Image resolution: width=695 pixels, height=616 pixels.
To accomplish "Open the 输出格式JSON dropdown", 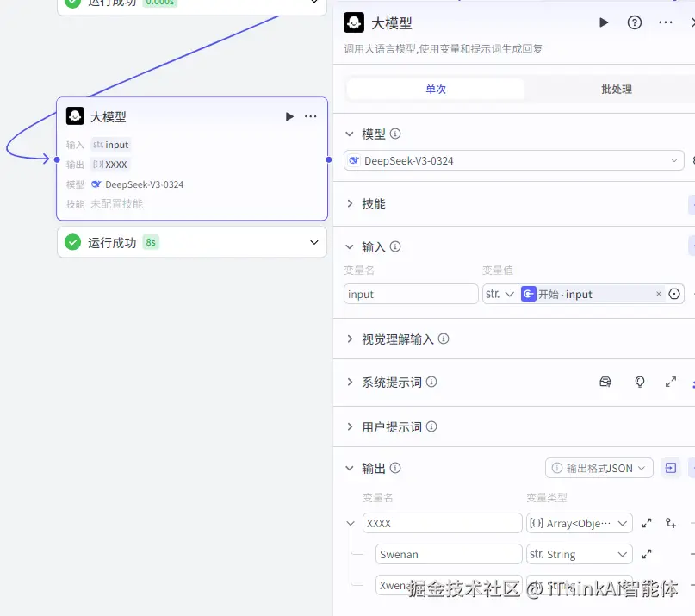I will (599, 468).
